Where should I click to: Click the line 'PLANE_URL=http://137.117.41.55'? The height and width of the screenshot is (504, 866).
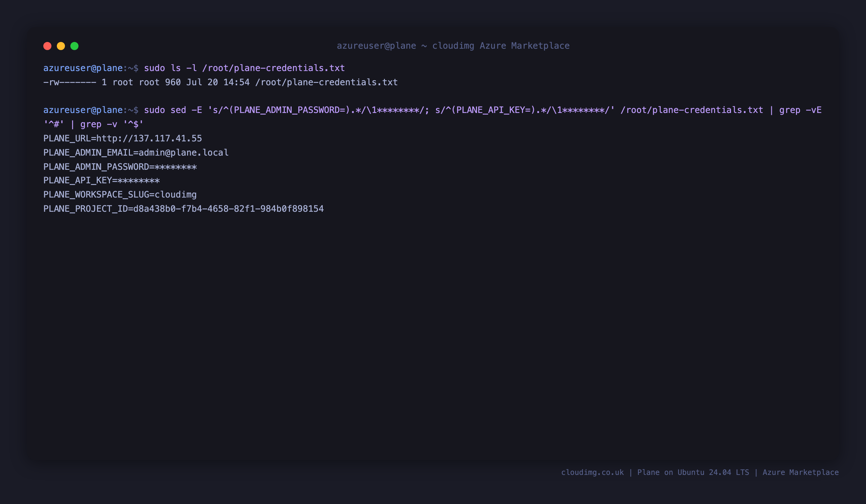pyautogui.click(x=123, y=138)
